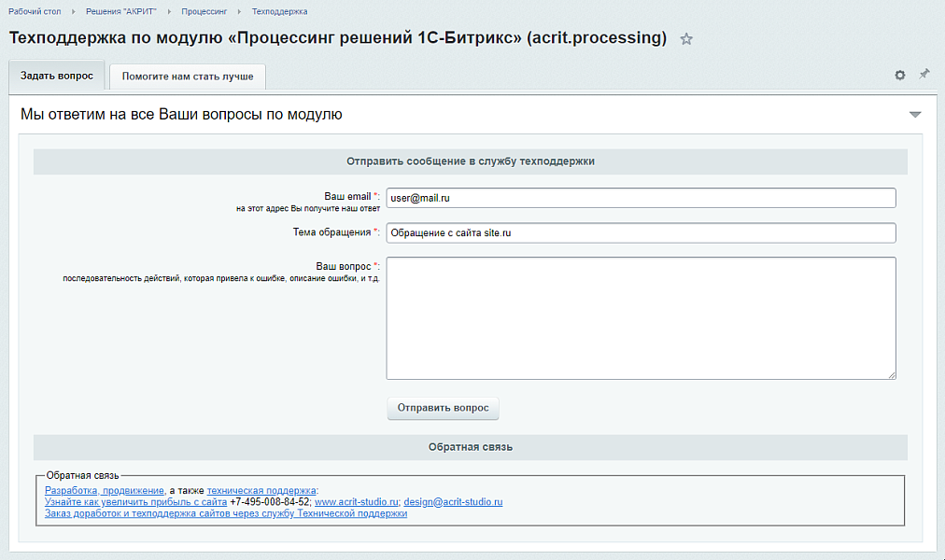This screenshot has width=945, height=560.
Task: Select the «Задать вопрос» tab
Action: click(x=56, y=77)
